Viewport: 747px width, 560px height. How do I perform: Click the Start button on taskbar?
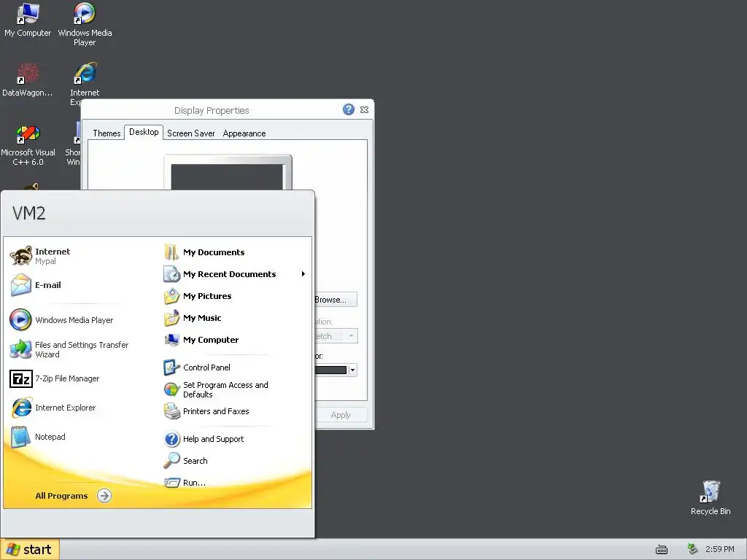pos(30,549)
